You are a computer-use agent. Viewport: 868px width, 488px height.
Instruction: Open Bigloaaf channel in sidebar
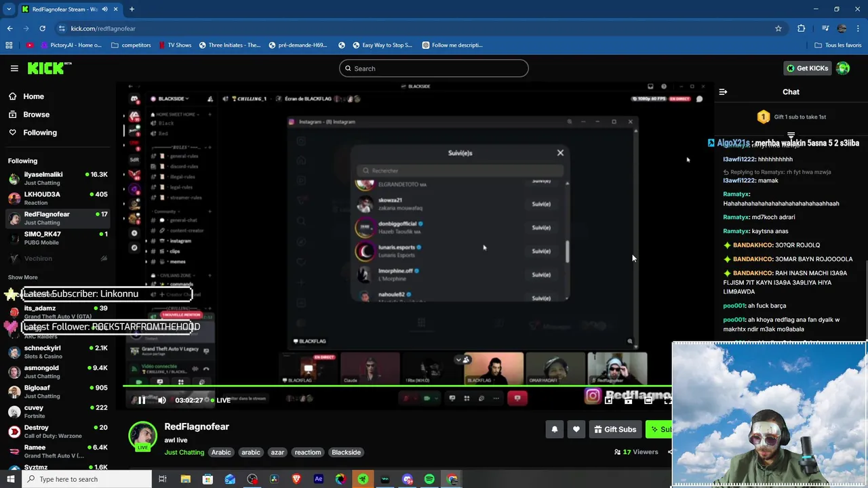tap(58, 392)
